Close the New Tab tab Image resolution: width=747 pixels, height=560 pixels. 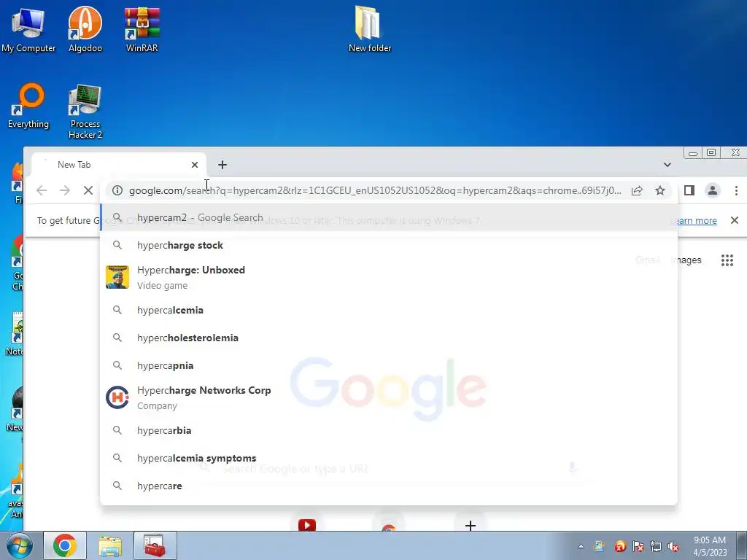[194, 165]
